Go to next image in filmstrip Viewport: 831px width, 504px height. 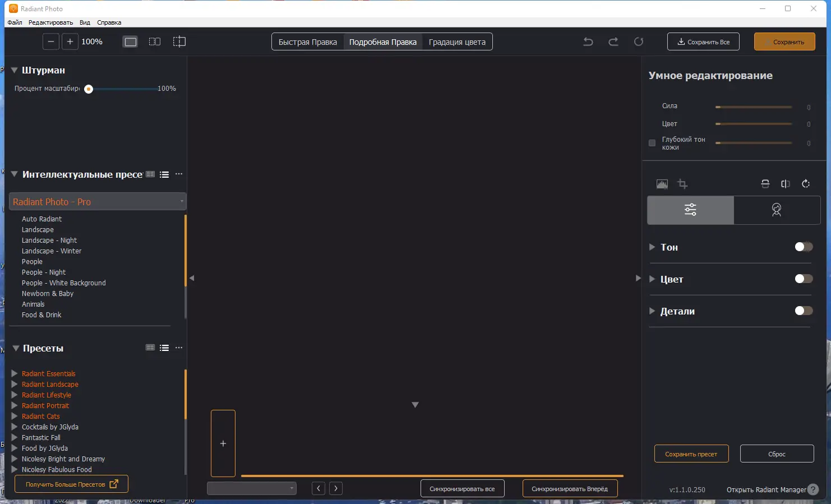tap(336, 488)
